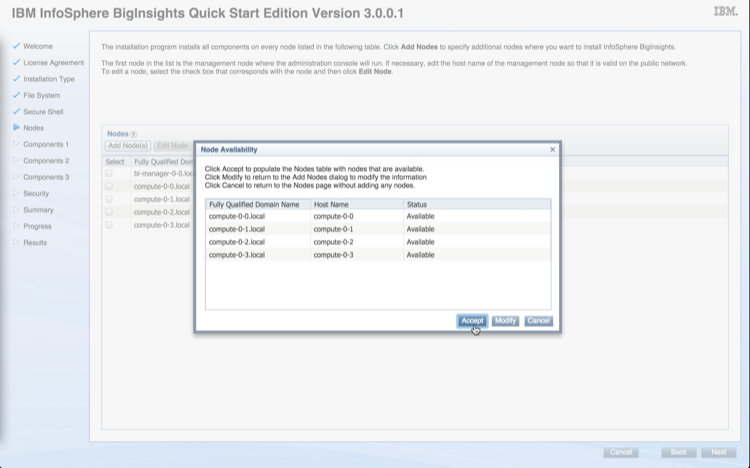Click the checkmark icon beside Secure Shell

point(17,111)
